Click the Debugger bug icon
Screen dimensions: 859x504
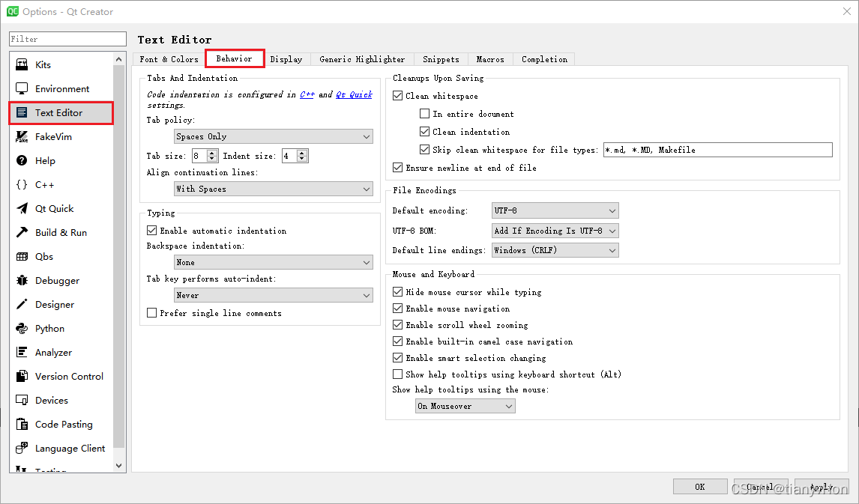click(x=22, y=280)
